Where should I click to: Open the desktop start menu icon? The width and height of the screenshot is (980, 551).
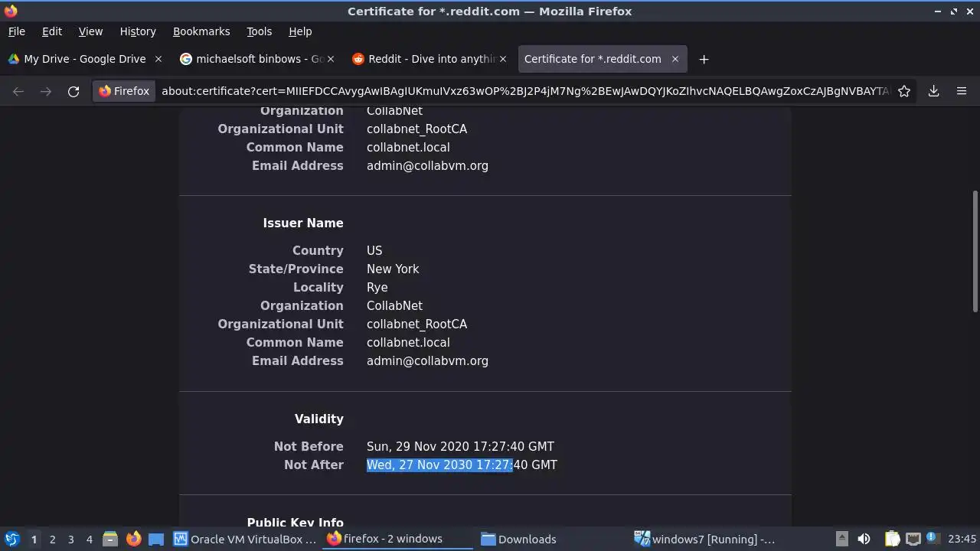(x=11, y=539)
